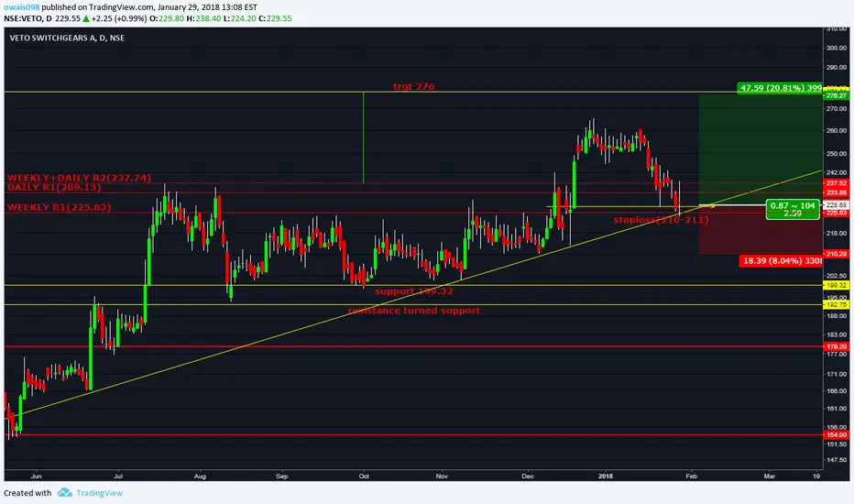This screenshot has width=854, height=504.
Task: Click the NSE:VETO, D symbol text in header
Action: click(x=27, y=18)
